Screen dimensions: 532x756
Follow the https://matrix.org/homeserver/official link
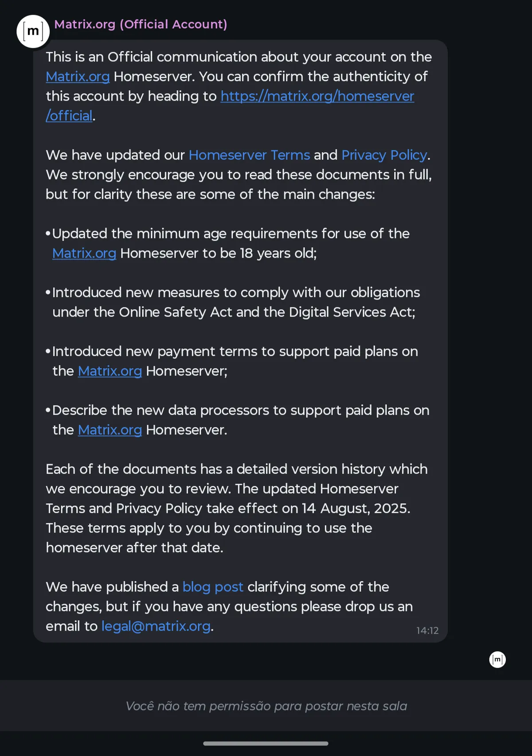coord(317,96)
